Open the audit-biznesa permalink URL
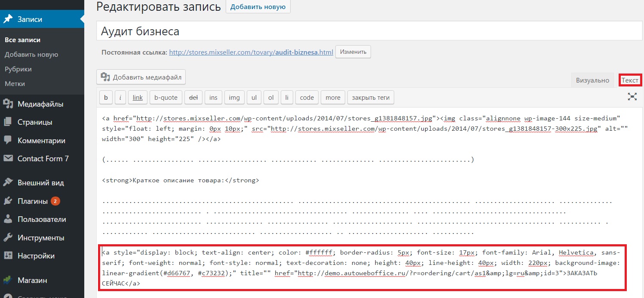Screen dimensions: 644x298 (251, 52)
